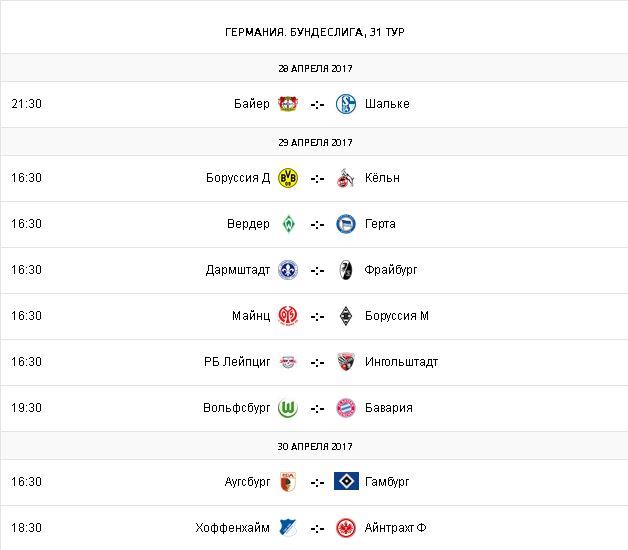
Task: Click the Hamburg diamond flag logo
Action: click(346, 482)
